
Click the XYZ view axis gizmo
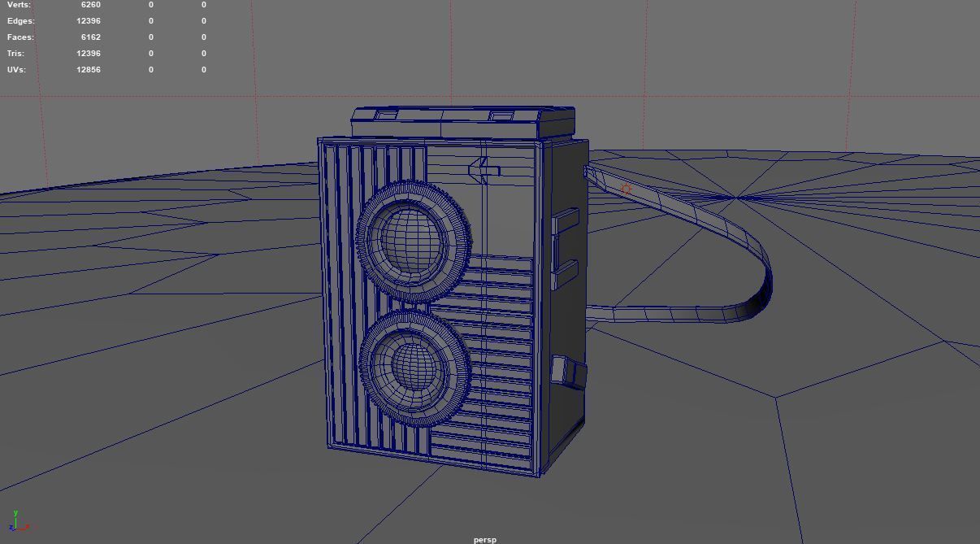tap(20, 521)
